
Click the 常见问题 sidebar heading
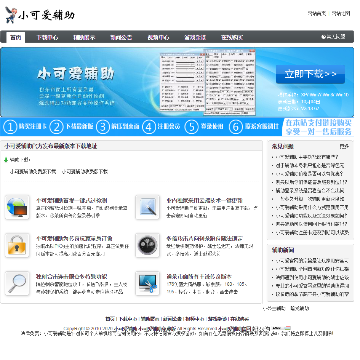pyautogui.click(x=282, y=146)
